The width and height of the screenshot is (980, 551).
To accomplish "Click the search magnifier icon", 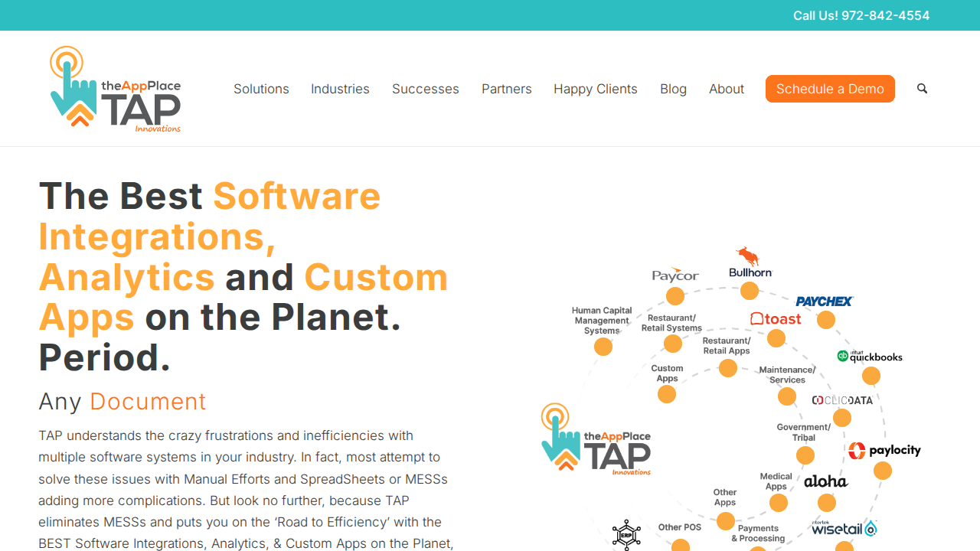I will click(922, 89).
